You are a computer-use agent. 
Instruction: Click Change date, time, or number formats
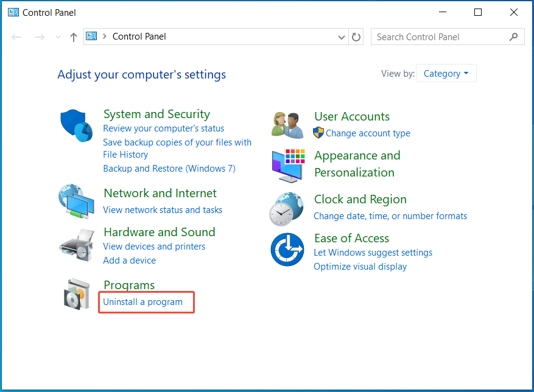[390, 216]
